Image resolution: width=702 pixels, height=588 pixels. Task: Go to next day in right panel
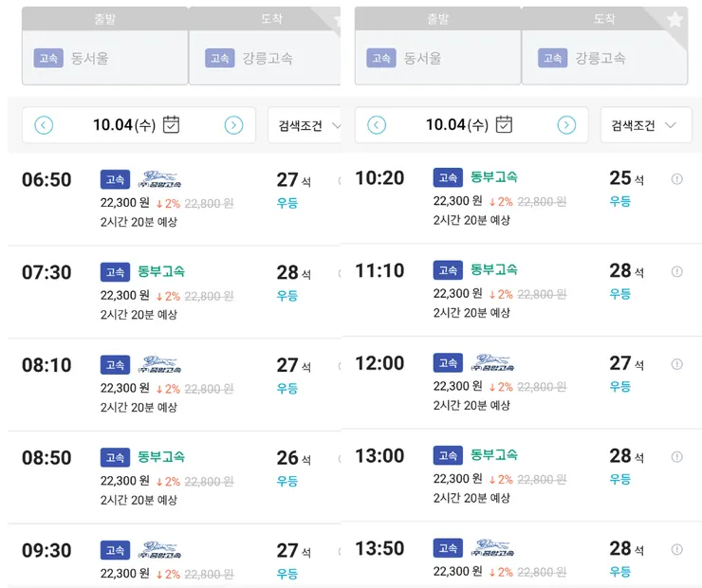click(x=566, y=125)
